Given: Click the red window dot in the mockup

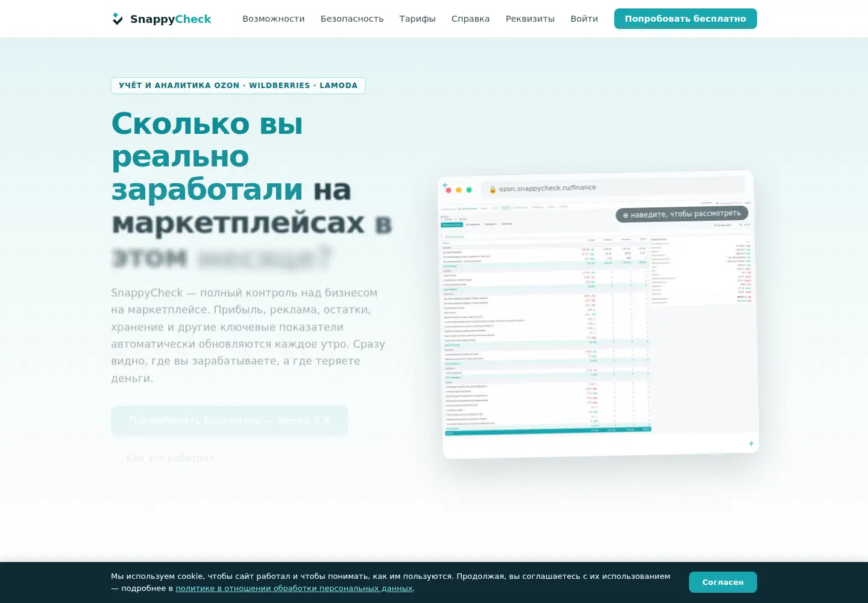Looking at the screenshot, I should [x=448, y=190].
